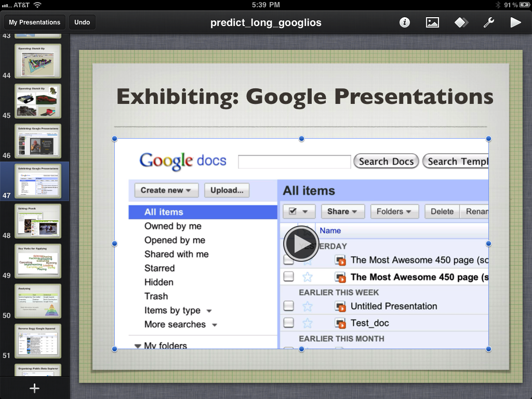Screen dimensions: 532x399
Task: Click the Google docs logo
Action: click(182, 161)
